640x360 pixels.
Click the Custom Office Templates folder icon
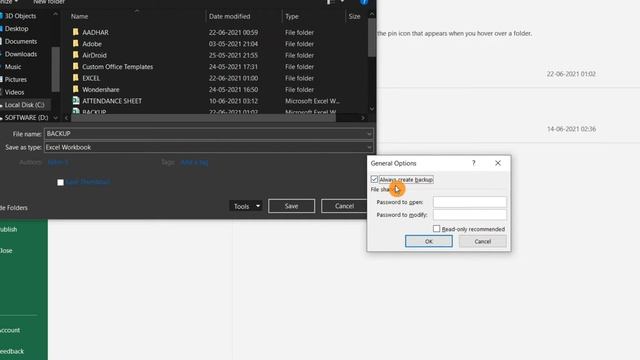[x=76, y=66]
